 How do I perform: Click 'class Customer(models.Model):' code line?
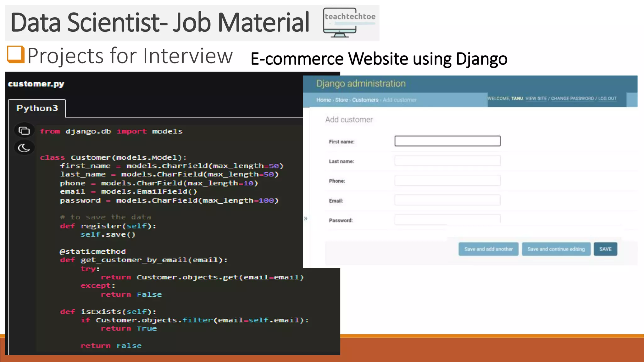(x=113, y=157)
